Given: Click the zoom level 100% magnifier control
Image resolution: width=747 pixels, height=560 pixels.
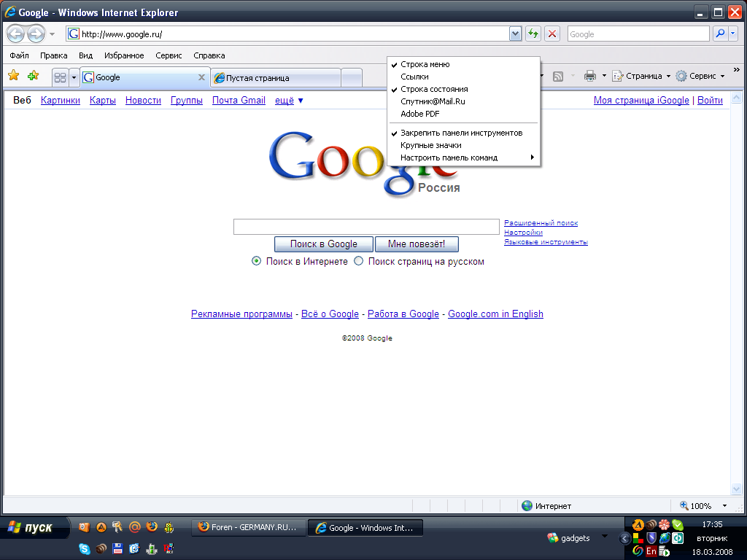Looking at the screenshot, I should (695, 506).
